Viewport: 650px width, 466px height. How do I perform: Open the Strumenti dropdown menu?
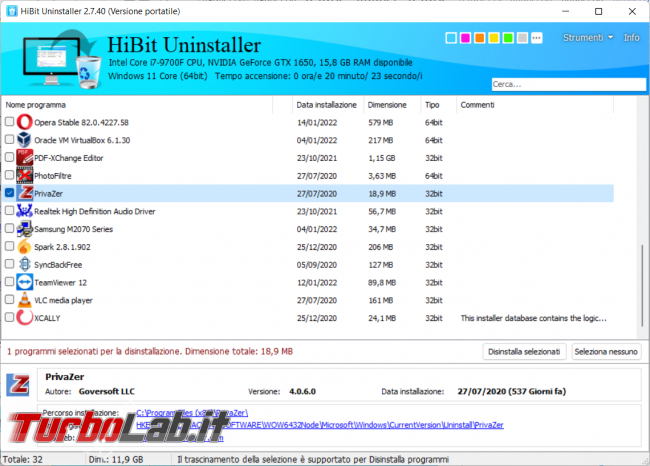click(x=588, y=38)
